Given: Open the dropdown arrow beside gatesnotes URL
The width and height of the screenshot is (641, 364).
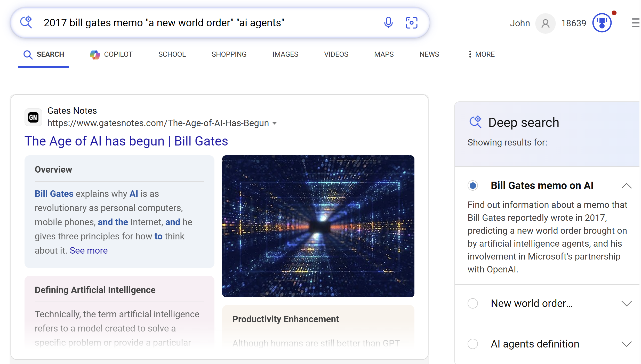Looking at the screenshot, I should tap(275, 123).
